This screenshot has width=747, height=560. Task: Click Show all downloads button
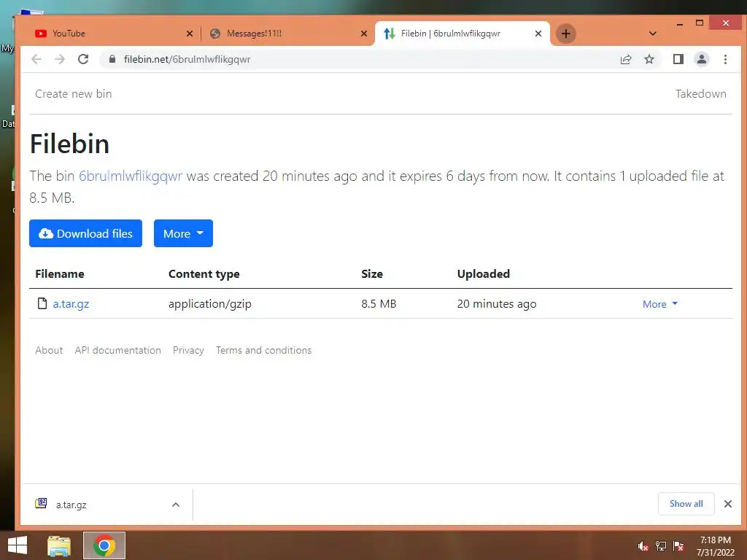686,504
